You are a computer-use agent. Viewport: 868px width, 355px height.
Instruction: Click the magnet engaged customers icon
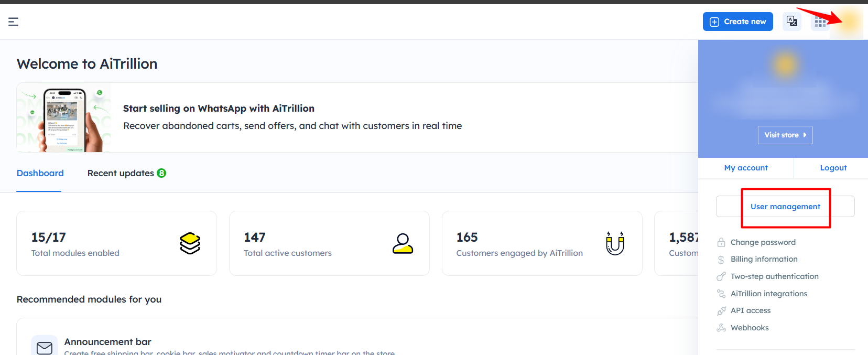click(615, 243)
